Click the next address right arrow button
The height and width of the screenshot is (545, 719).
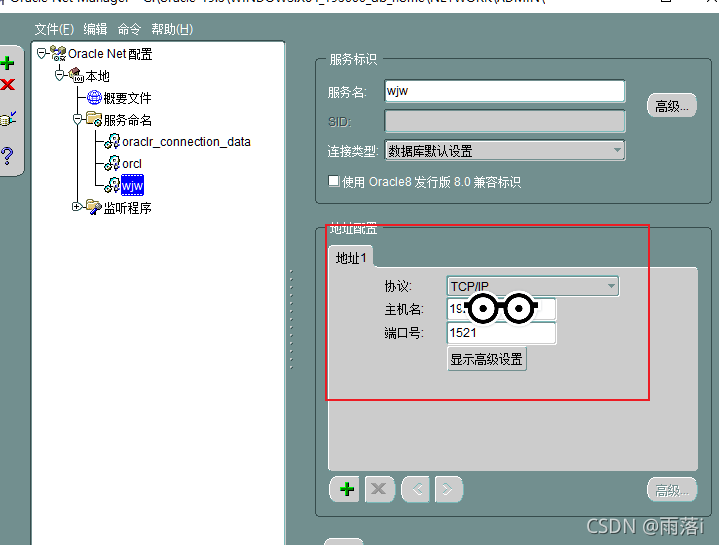point(448,489)
